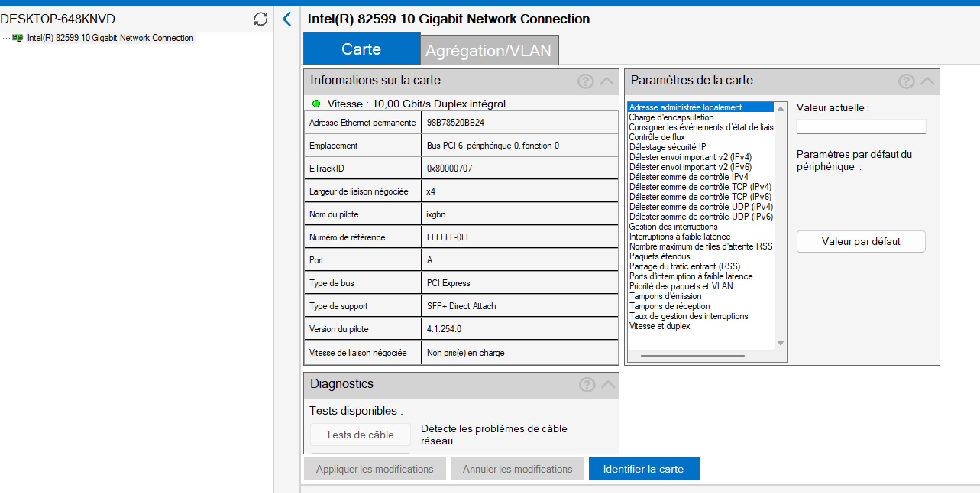
Task: Open the Agrégation/VLAN tab
Action: click(489, 50)
